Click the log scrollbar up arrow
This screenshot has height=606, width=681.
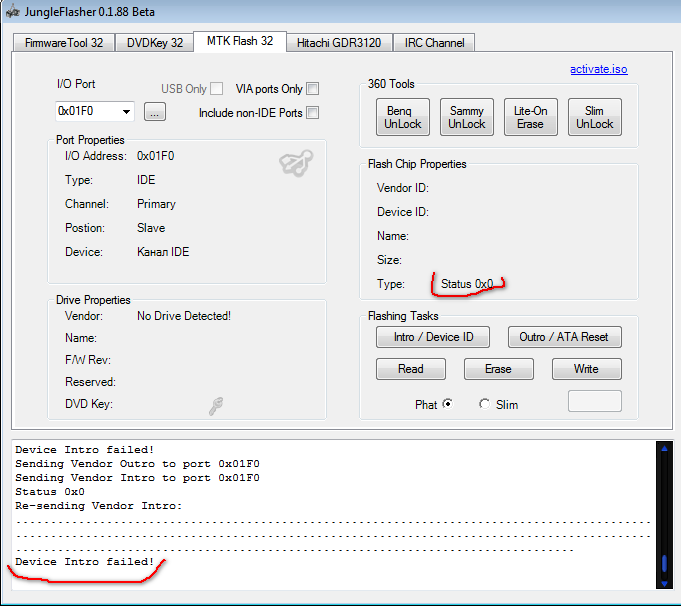(664, 449)
